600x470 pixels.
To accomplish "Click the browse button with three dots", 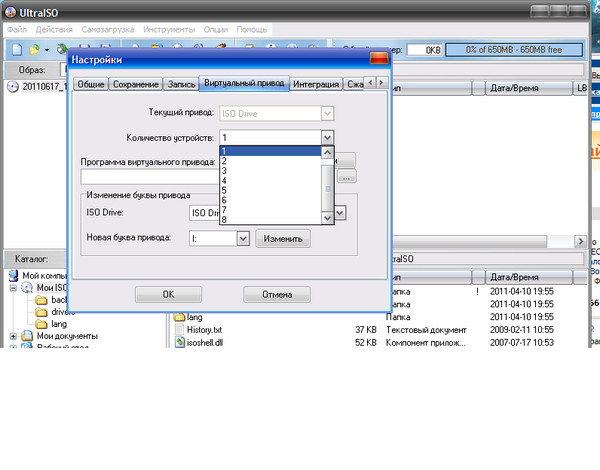I will click(346, 177).
